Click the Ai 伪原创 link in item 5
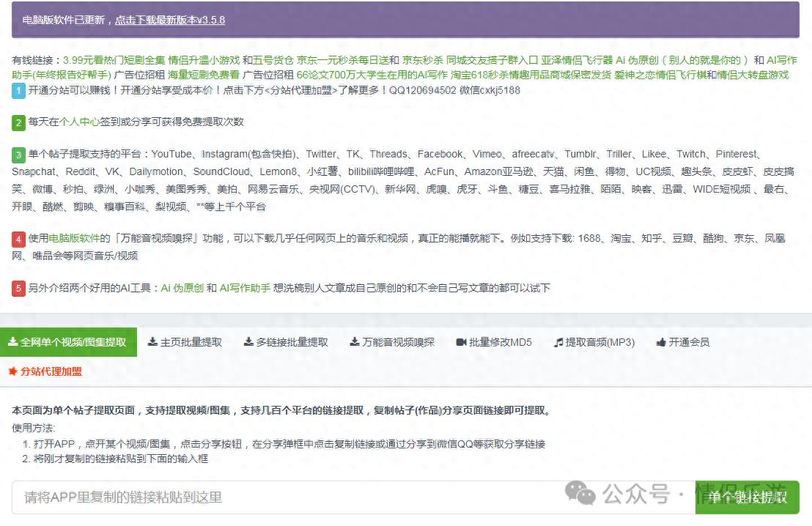 (x=182, y=288)
